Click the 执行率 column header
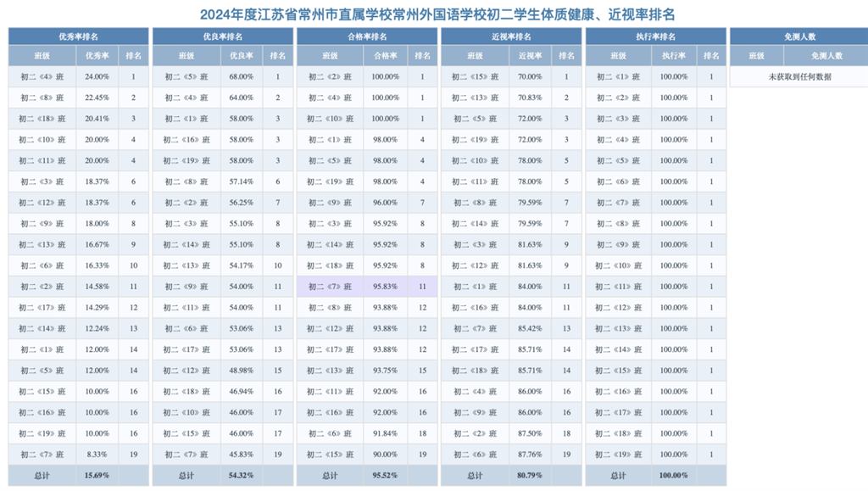 pos(674,56)
